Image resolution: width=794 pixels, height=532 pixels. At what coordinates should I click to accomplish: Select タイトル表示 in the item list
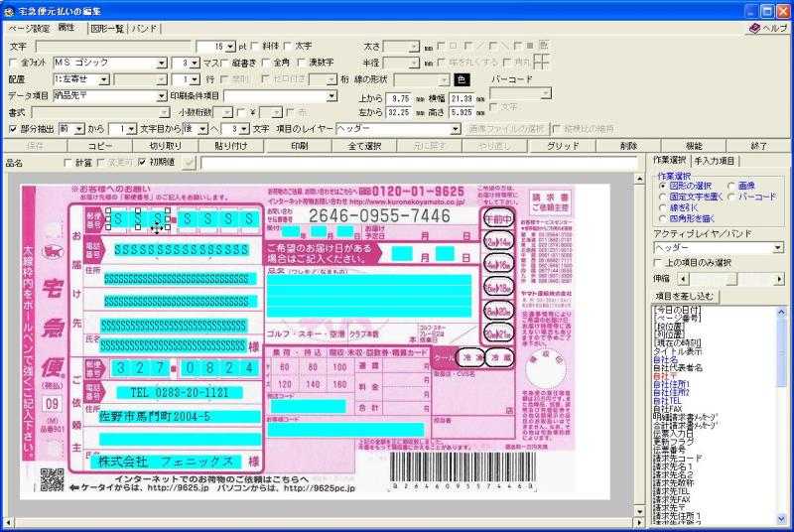[x=678, y=351]
